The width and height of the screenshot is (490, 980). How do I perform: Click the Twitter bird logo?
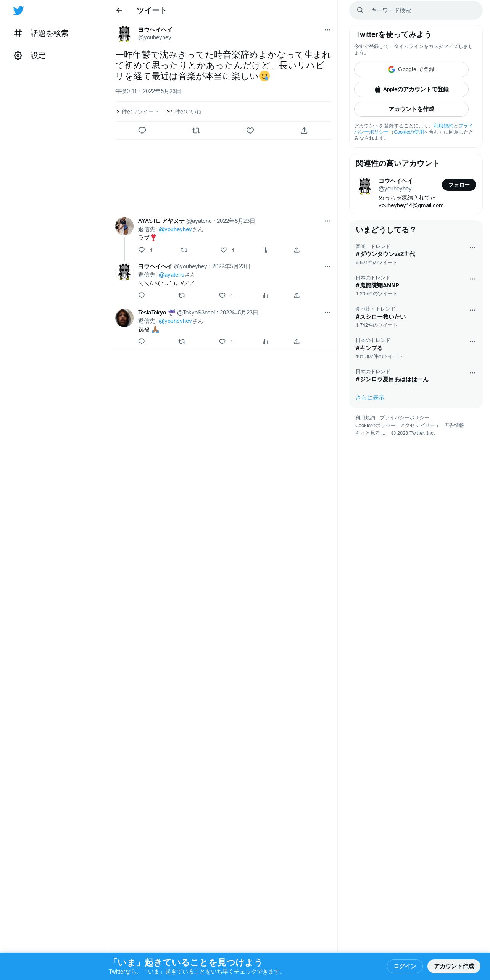[18, 11]
